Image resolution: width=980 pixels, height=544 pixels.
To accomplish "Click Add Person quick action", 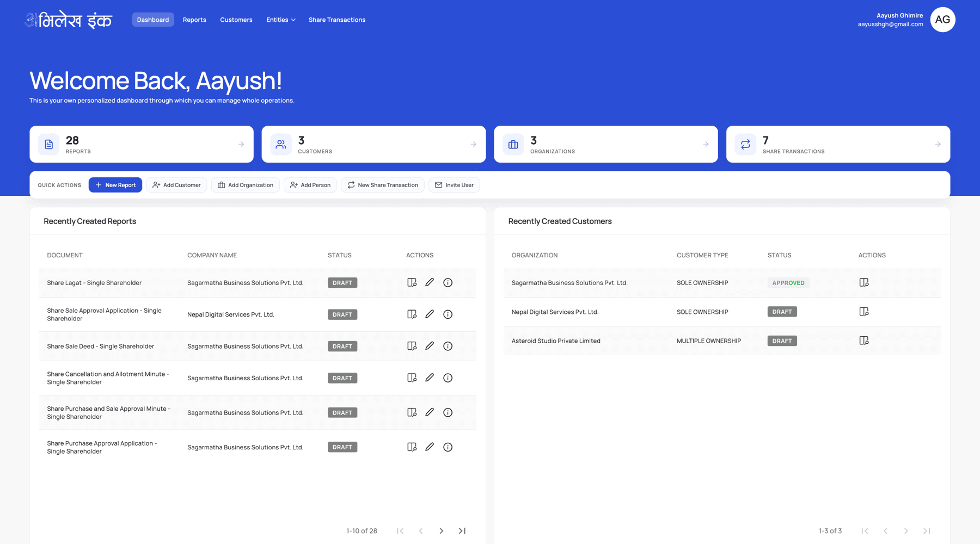I will click(310, 185).
